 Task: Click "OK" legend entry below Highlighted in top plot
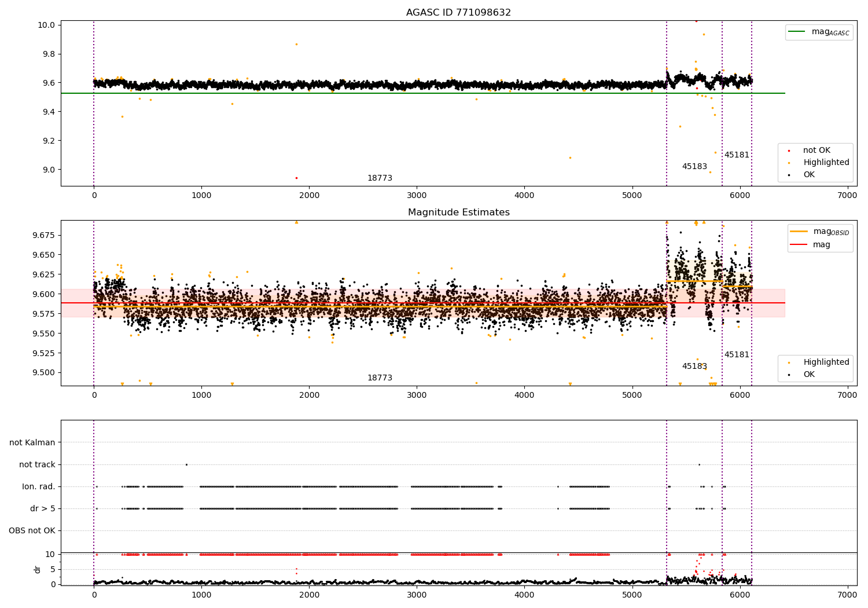coord(809,175)
